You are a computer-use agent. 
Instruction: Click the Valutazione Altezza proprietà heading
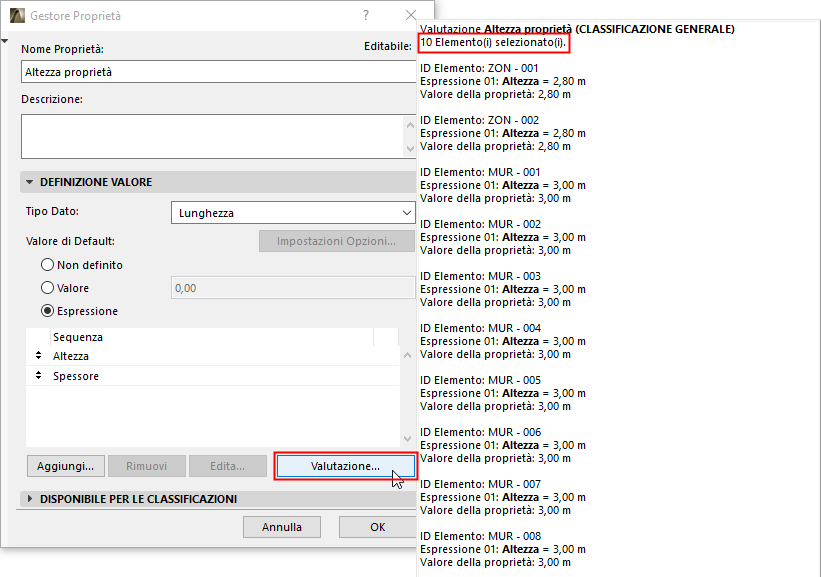click(577, 29)
